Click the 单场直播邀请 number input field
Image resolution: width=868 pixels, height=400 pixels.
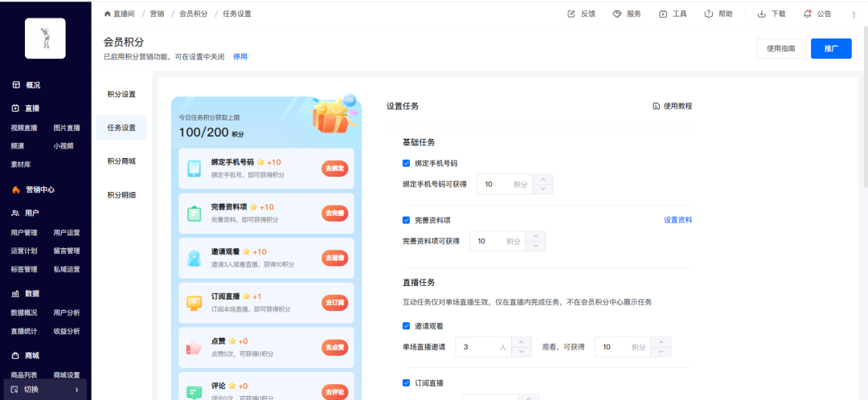coord(482,347)
